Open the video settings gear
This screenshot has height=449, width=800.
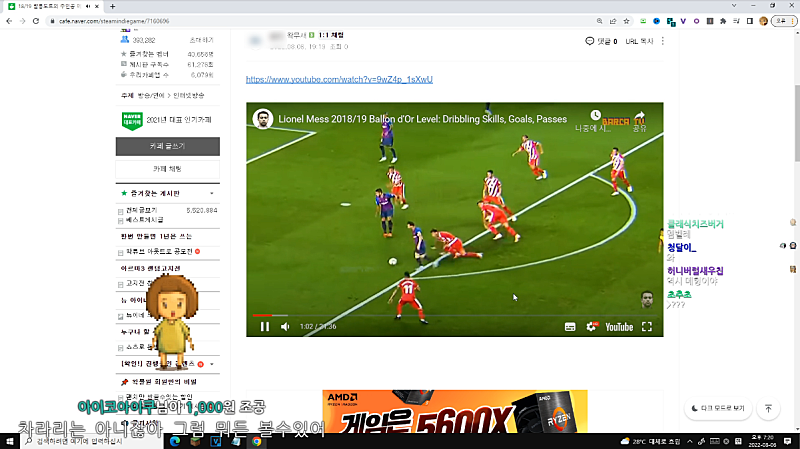point(591,327)
